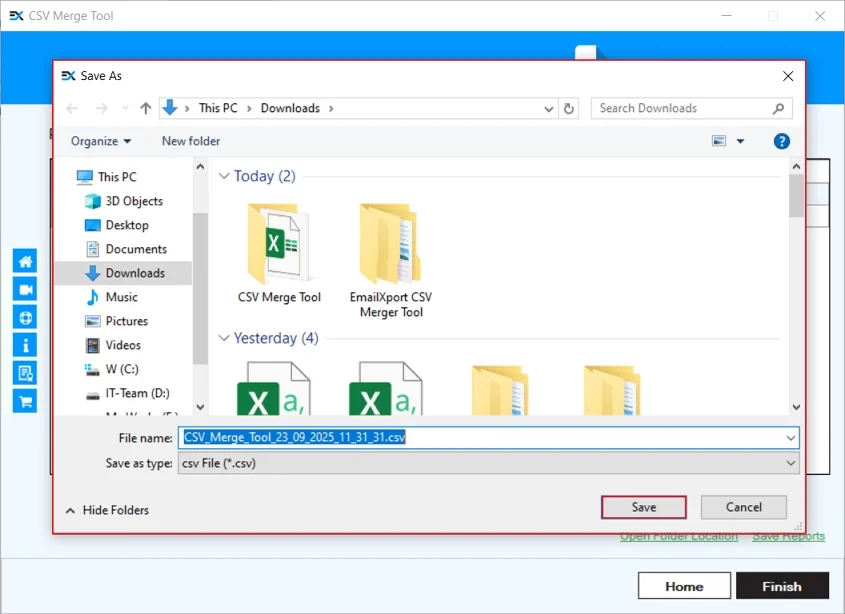
Task: Open live support from the sidebar
Action: click(24, 316)
